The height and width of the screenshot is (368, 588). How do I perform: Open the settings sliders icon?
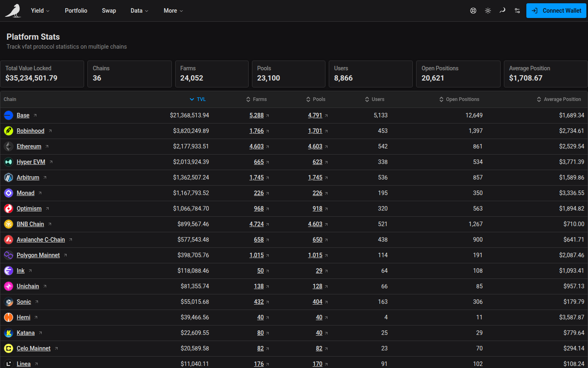[517, 11]
